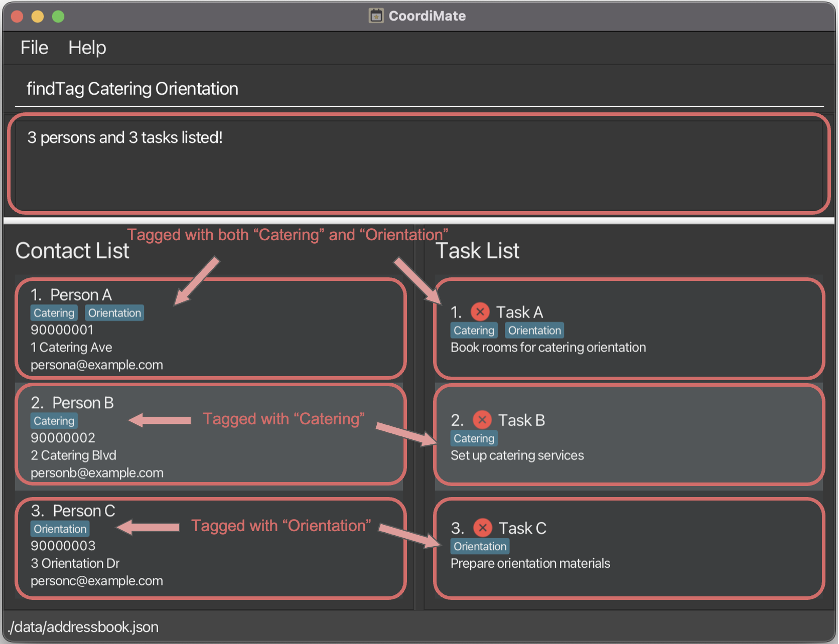The width and height of the screenshot is (839, 644).
Task: Click the CoordiMate calendar icon in title bar
Action: click(376, 16)
